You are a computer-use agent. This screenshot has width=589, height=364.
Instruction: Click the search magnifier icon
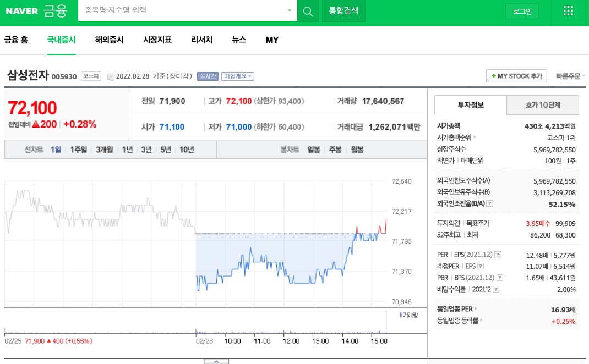point(308,11)
